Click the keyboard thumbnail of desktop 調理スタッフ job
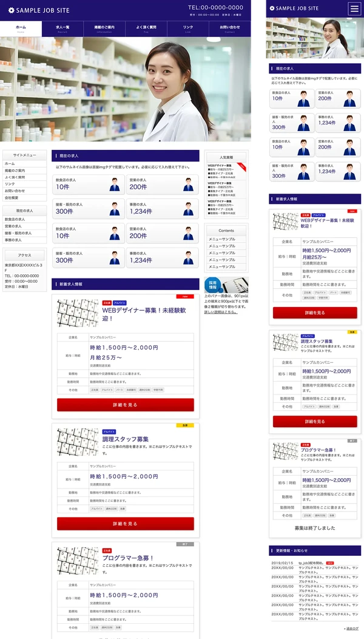 tap(78, 442)
